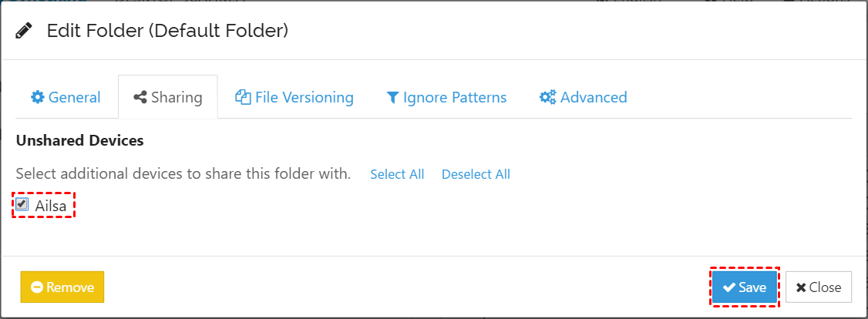
Task: Click the copy icon on File Versioning
Action: click(x=243, y=98)
